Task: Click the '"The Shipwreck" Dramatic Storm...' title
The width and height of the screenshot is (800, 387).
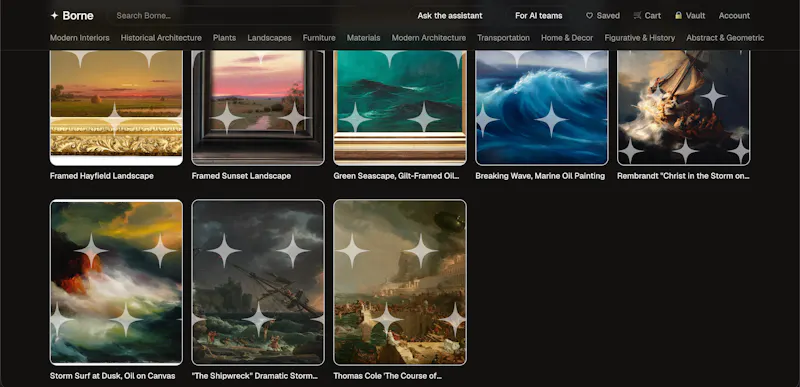Action: click(255, 376)
